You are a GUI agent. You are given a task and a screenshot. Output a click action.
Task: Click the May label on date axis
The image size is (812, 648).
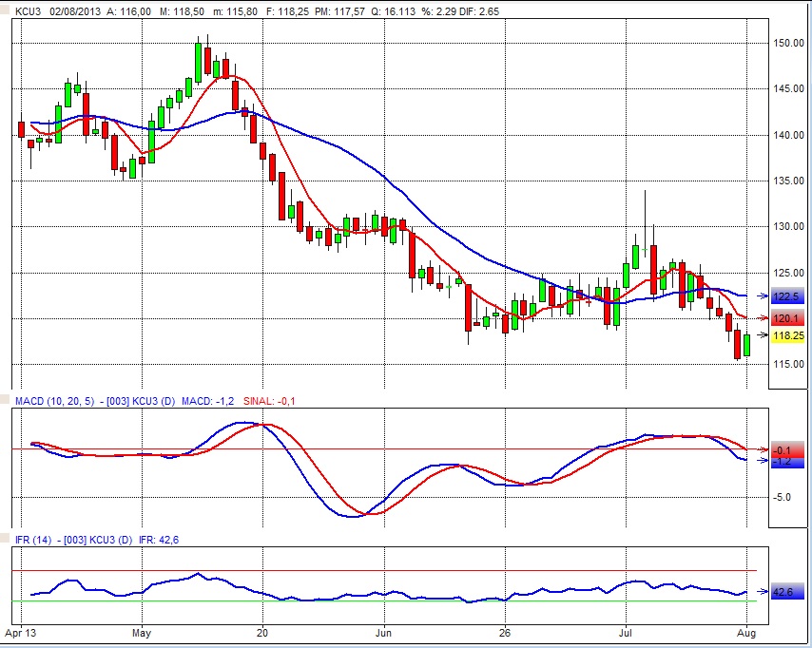[x=142, y=631]
